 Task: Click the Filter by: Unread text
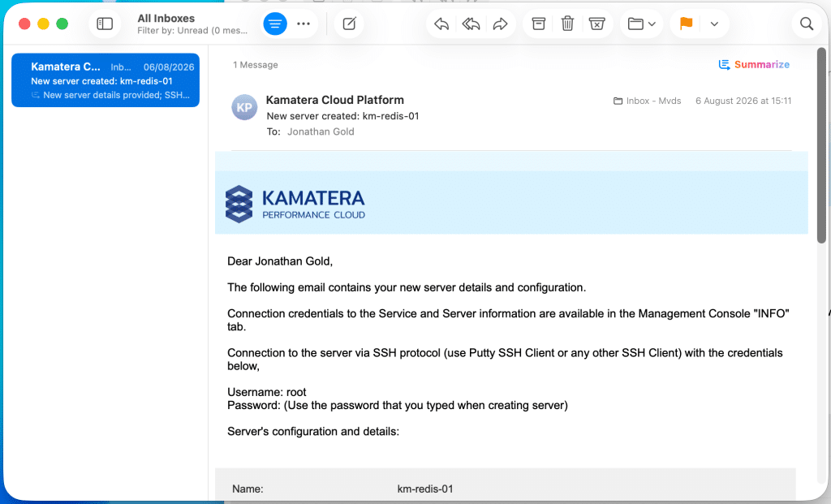coord(192,31)
